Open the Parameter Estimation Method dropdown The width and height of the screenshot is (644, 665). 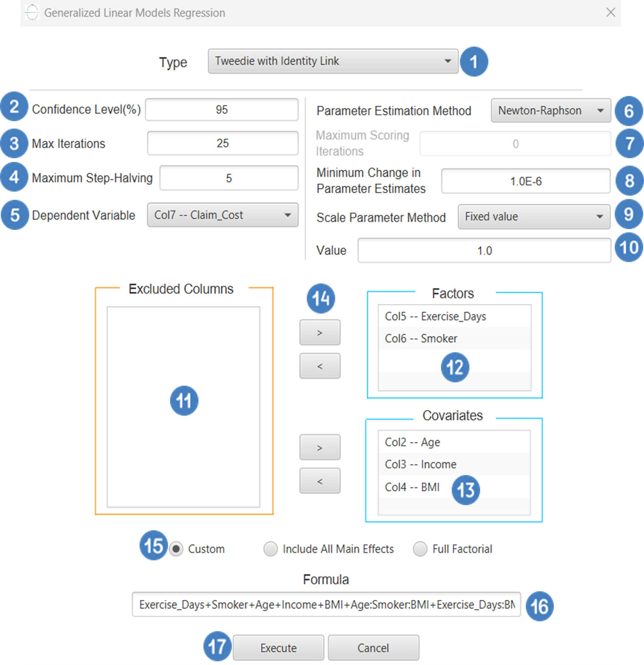coord(551,110)
